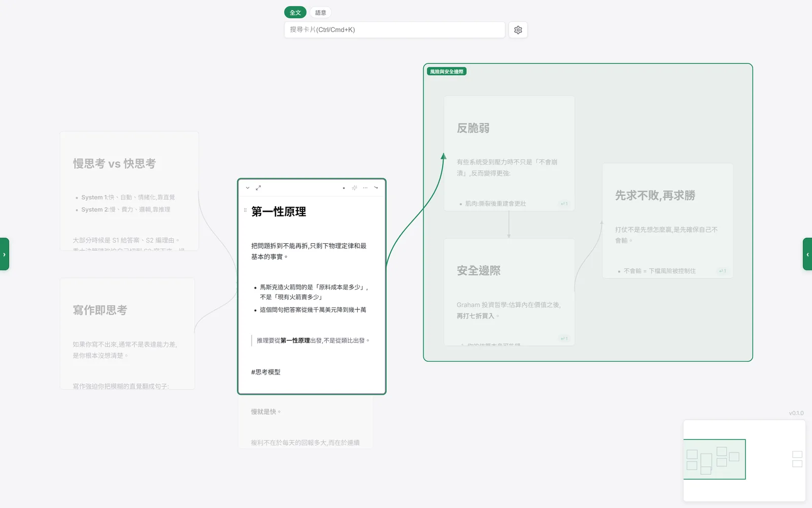Switch to the 語意 search mode

[321, 13]
